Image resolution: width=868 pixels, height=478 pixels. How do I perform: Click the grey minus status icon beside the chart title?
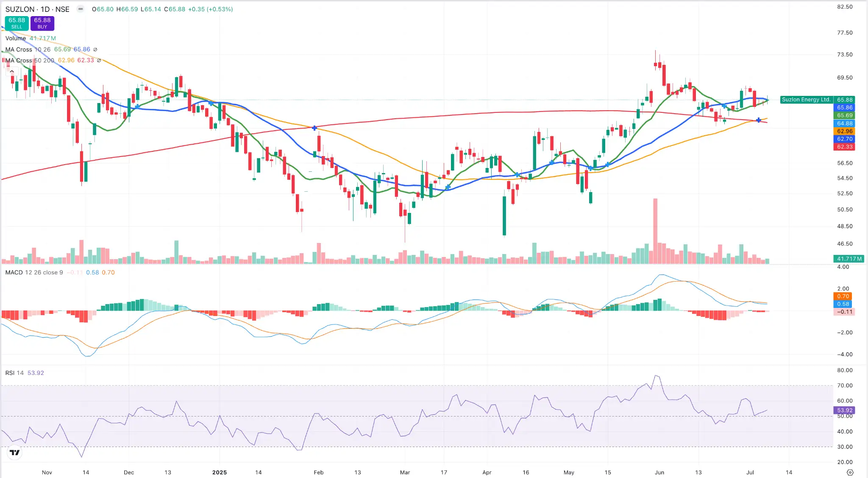(80, 8)
